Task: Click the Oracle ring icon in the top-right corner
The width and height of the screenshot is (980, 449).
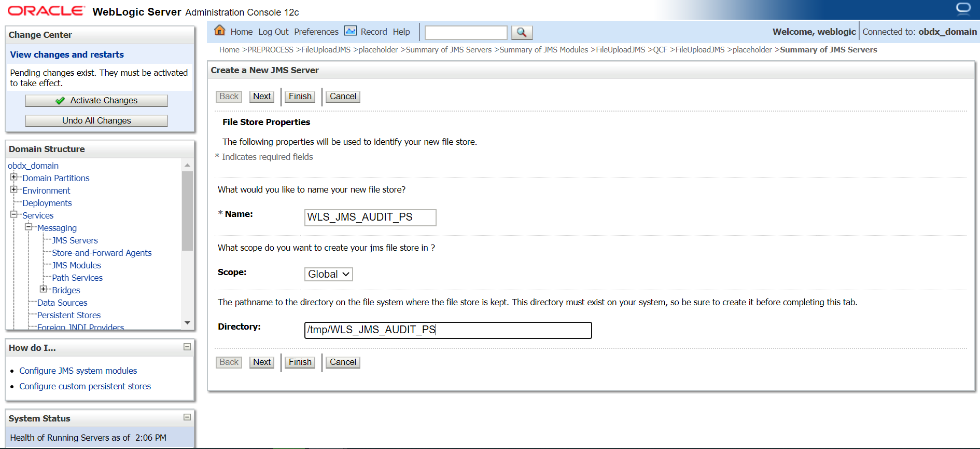Action: (963, 9)
